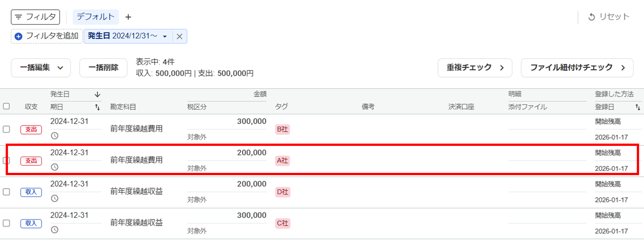The width and height of the screenshot is (644, 242).
Task: Check the D社 200,000 row checkbox
Action: coord(6,192)
